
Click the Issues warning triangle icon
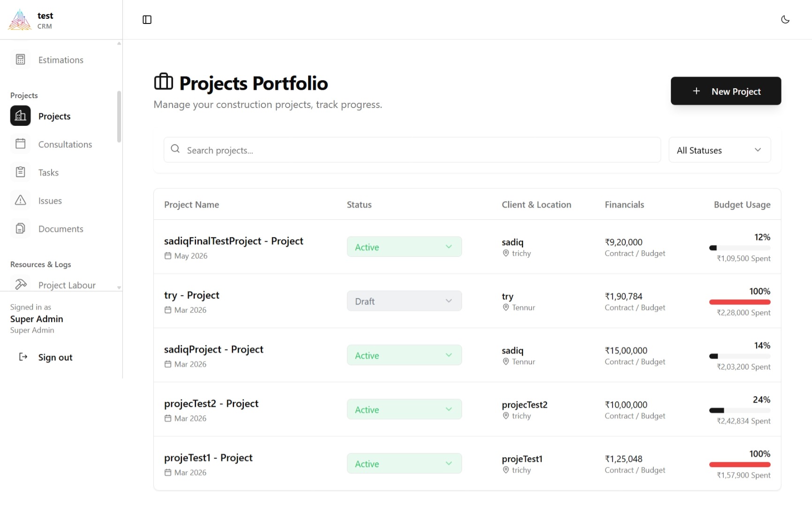[x=21, y=200]
